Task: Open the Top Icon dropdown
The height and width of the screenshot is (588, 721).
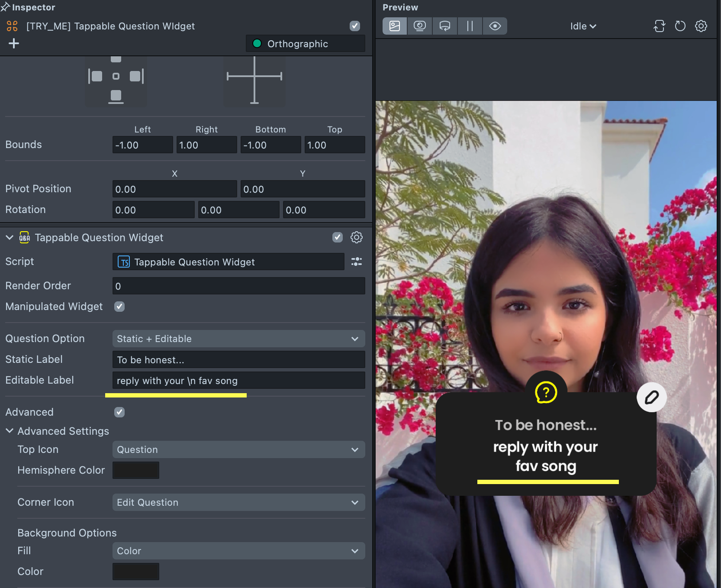Action: click(238, 449)
